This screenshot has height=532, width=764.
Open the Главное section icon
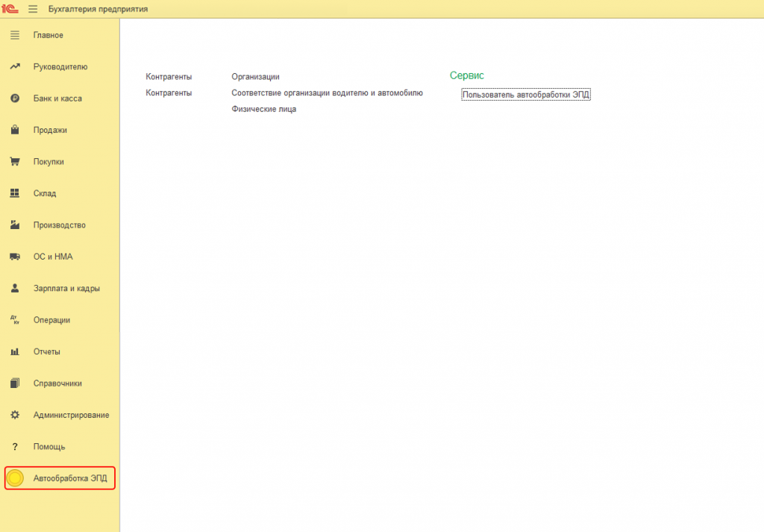click(x=15, y=35)
